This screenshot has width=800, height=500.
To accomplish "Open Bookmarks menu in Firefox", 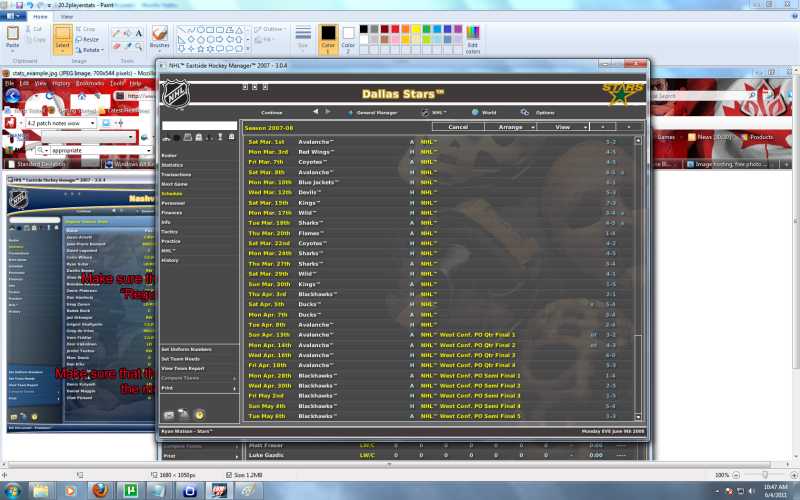I will tap(90, 83).
